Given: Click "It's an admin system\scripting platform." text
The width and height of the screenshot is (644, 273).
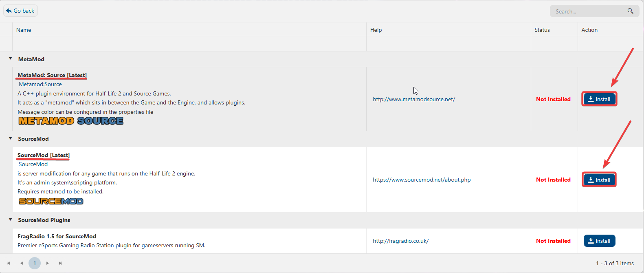Looking at the screenshot, I should pyautogui.click(x=67, y=182).
